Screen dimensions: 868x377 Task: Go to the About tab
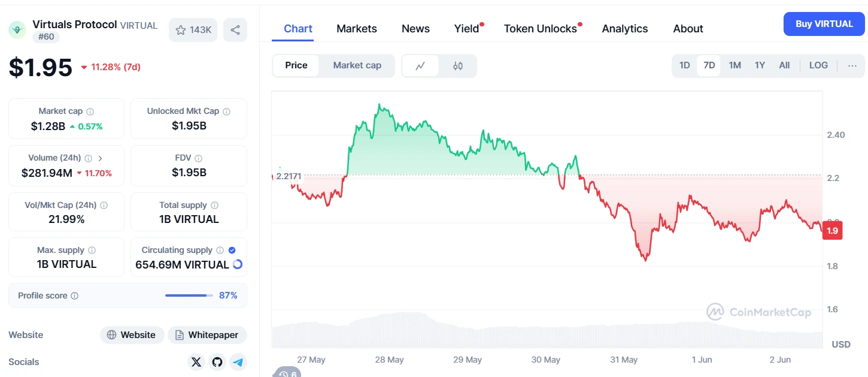[x=688, y=29]
